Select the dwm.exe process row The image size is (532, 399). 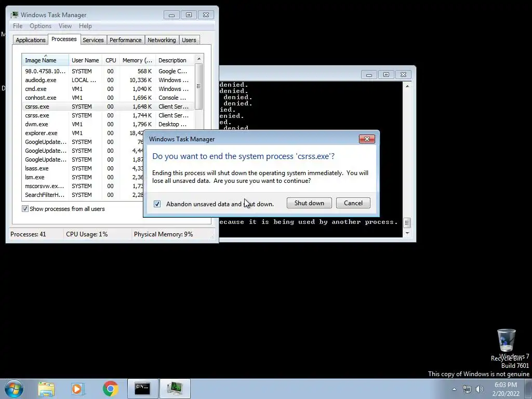click(108, 124)
